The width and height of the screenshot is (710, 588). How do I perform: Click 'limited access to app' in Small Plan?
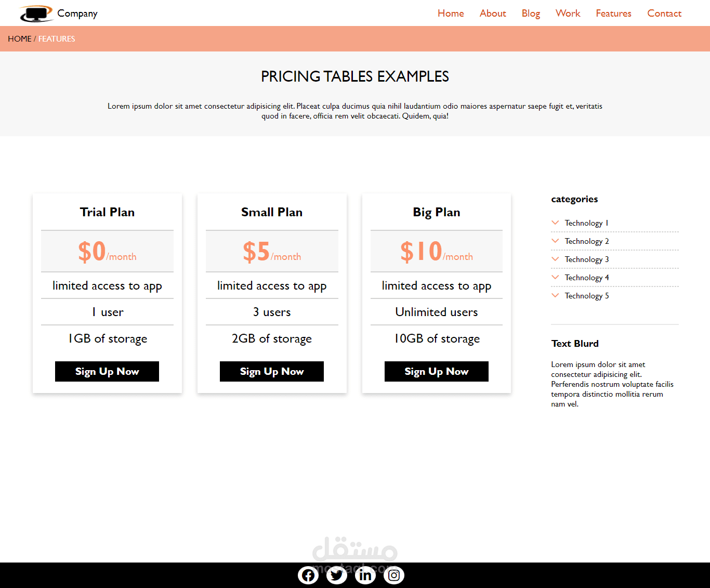pos(272,286)
